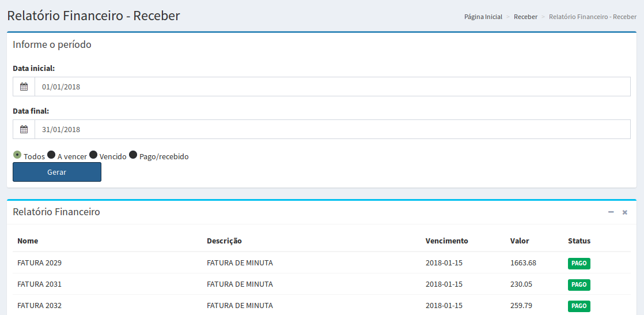
Task: Pick the Pago/recebido radio option
Action: point(133,155)
